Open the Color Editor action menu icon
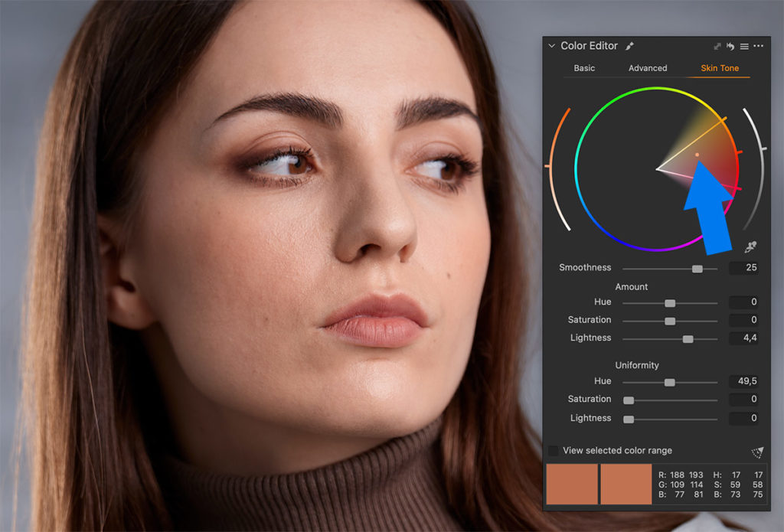This screenshot has height=532, width=784. pos(758,46)
